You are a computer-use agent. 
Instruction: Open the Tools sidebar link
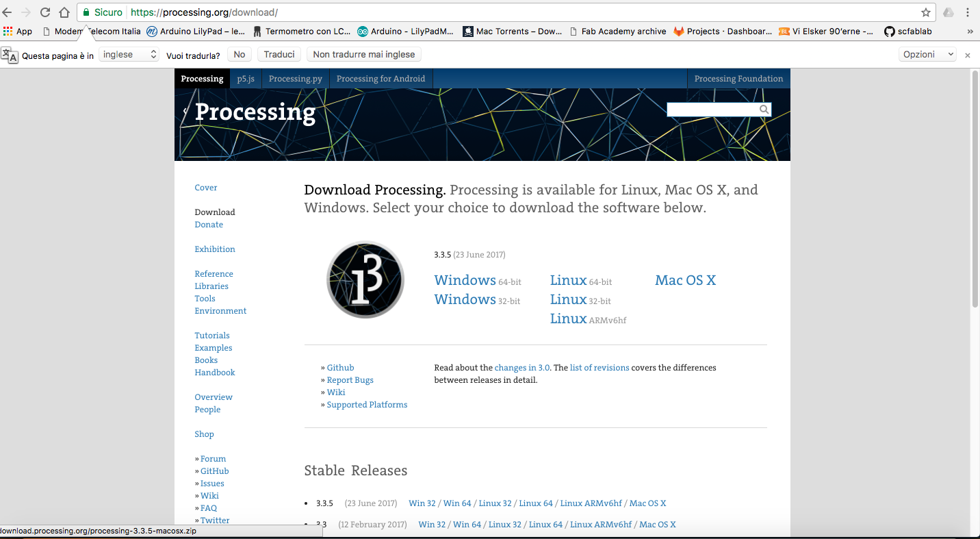pyautogui.click(x=205, y=299)
